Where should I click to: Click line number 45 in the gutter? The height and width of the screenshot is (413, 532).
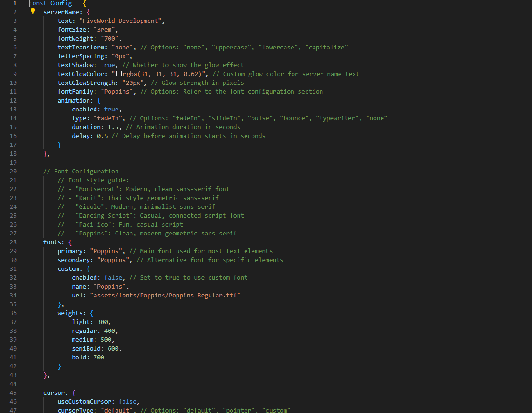click(x=13, y=392)
